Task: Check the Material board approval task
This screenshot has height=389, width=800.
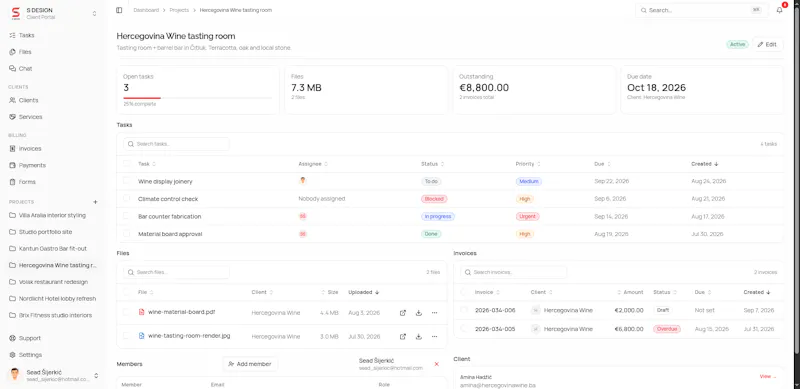Action: pyautogui.click(x=127, y=234)
